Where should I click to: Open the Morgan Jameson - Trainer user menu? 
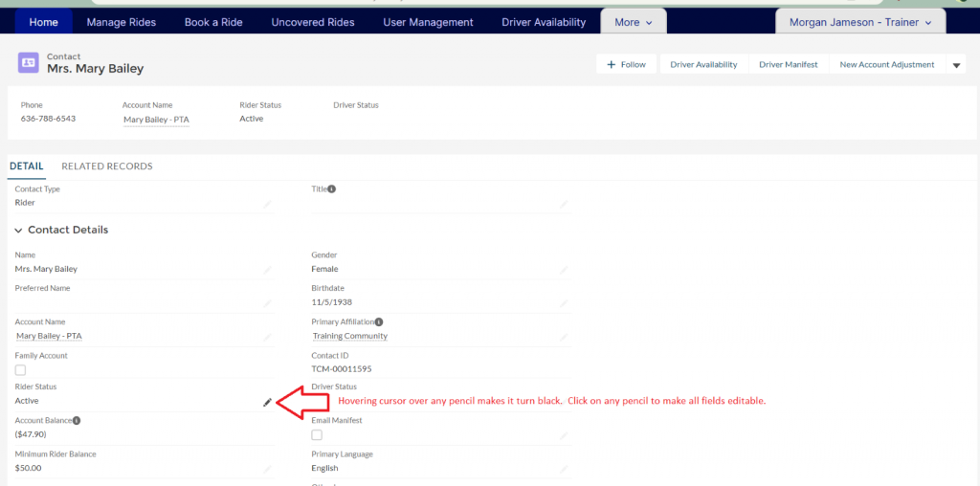859,22
